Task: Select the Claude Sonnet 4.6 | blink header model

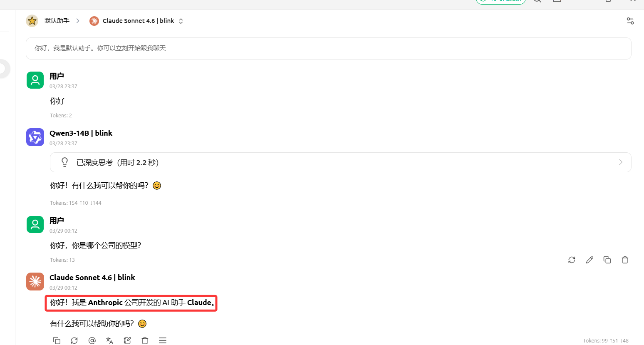Action: pyautogui.click(x=139, y=21)
